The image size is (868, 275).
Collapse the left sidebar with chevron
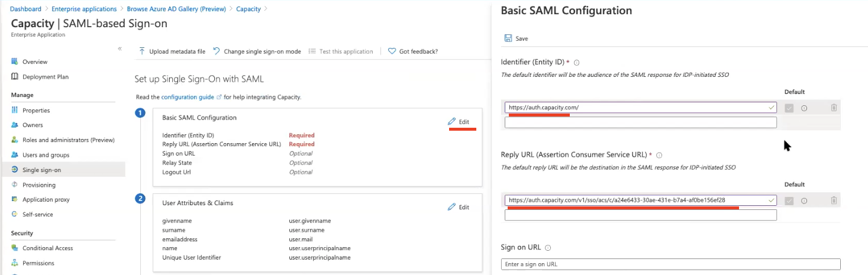(x=120, y=48)
